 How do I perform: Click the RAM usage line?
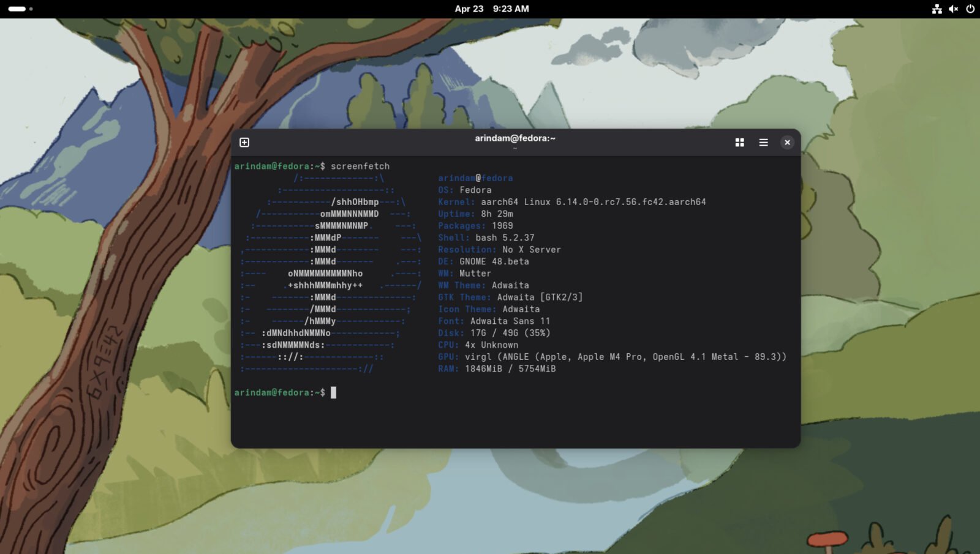pos(496,369)
